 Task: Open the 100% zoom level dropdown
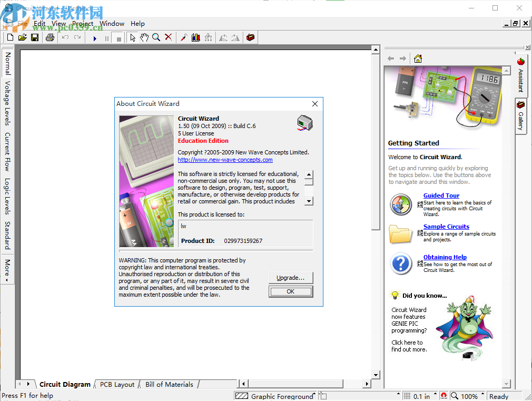pos(468,396)
